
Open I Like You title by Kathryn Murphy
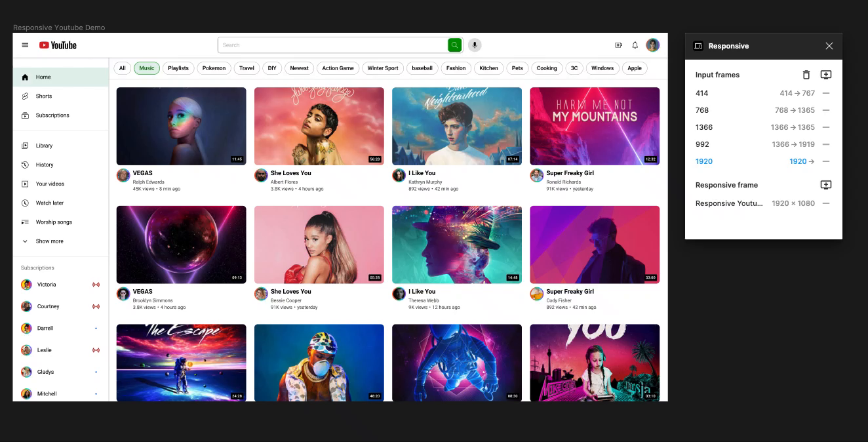pos(422,173)
